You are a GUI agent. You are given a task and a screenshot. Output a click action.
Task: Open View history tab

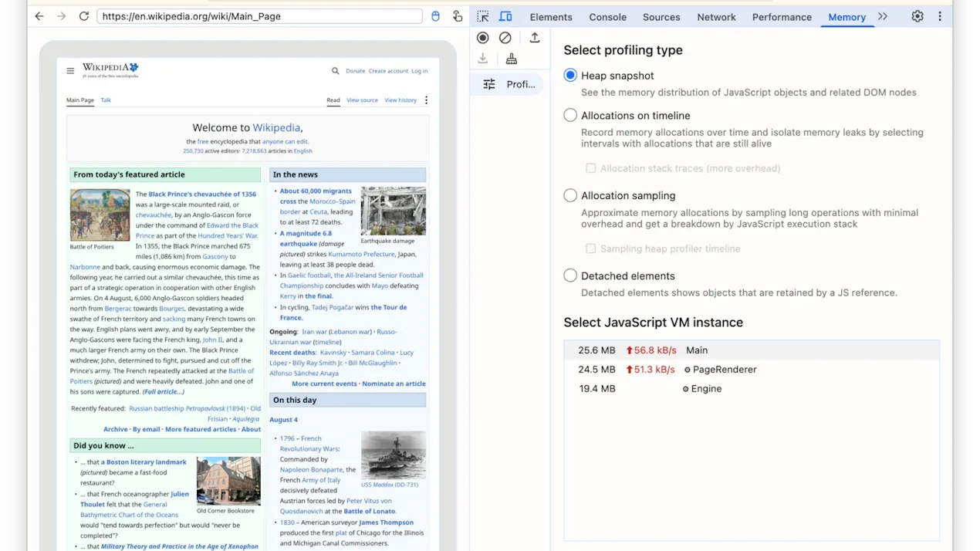click(x=400, y=100)
